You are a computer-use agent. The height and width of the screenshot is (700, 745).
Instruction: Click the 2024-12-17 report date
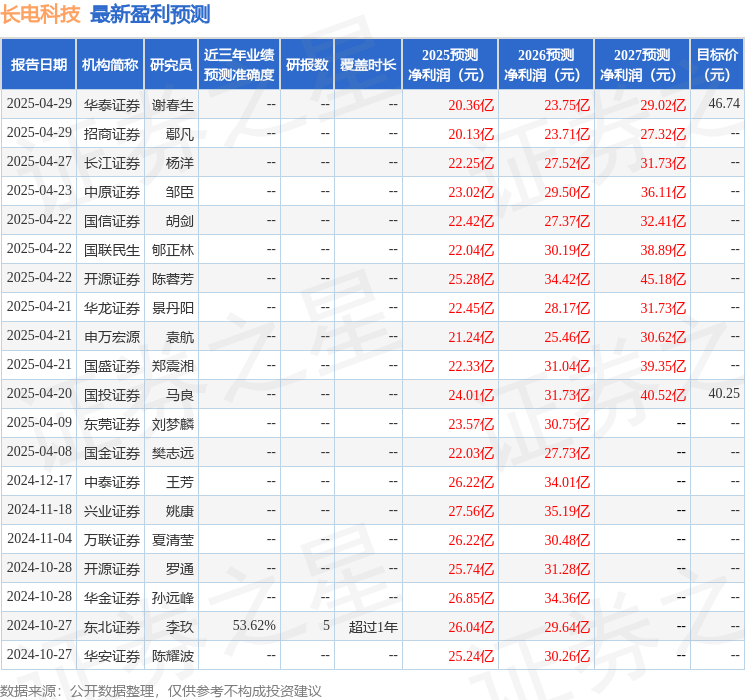[x=39, y=480]
